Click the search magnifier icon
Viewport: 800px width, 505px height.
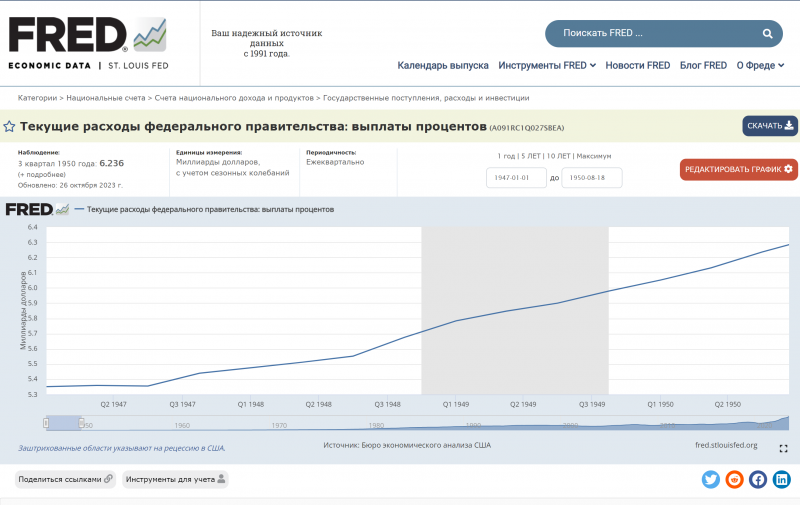coord(767,34)
